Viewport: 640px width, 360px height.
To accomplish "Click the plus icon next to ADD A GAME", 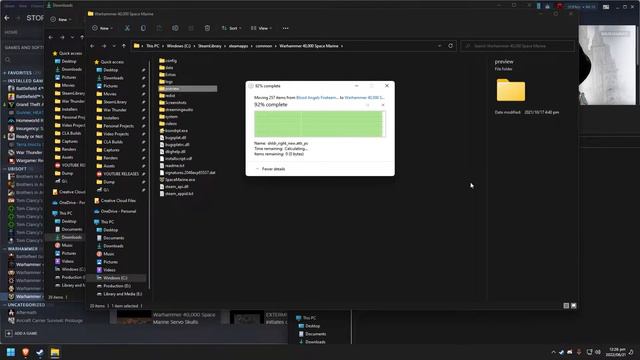I will 9,333.
